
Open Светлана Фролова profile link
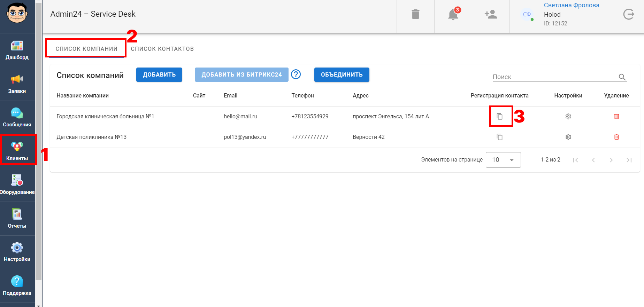pyautogui.click(x=572, y=5)
